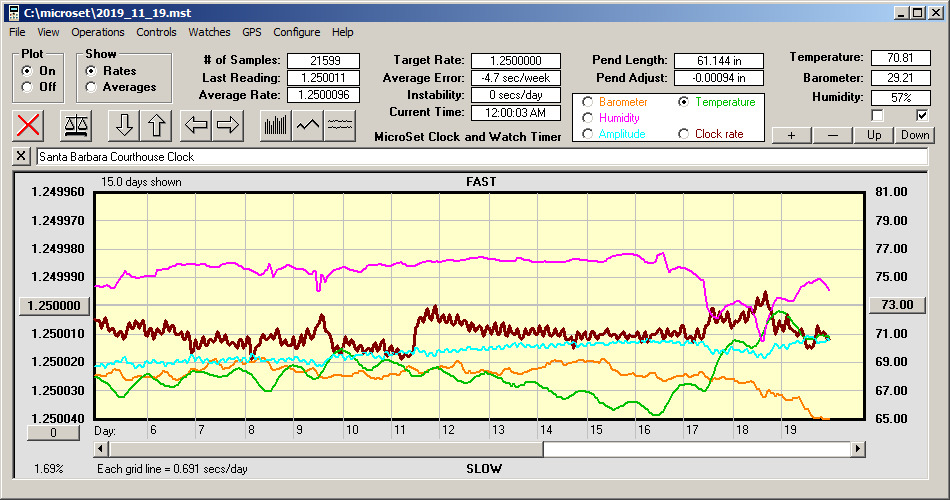Click the Pend Adjust field
950x500 pixels.
click(719, 78)
